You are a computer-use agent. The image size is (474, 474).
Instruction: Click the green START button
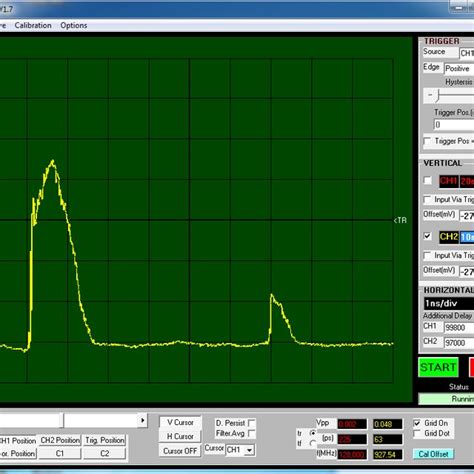pyautogui.click(x=438, y=367)
